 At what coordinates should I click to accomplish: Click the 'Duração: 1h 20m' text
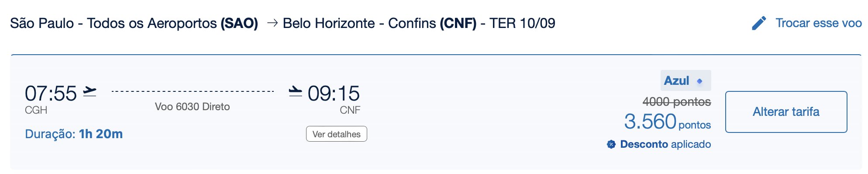(74, 134)
